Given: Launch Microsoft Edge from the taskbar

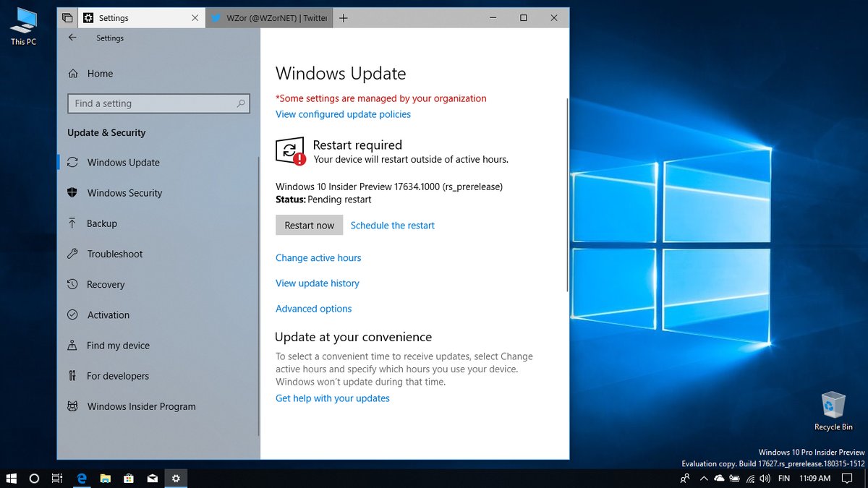Looking at the screenshot, I should click(82, 479).
